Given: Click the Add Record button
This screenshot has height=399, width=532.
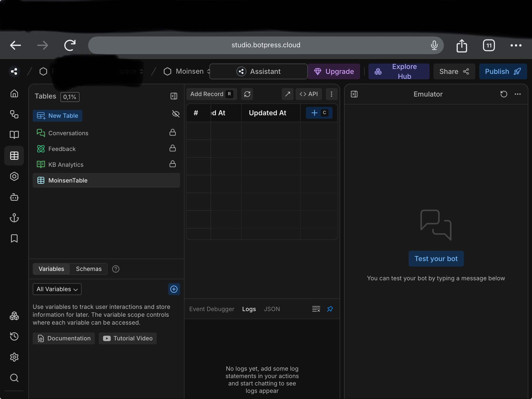Looking at the screenshot, I should tap(212, 94).
